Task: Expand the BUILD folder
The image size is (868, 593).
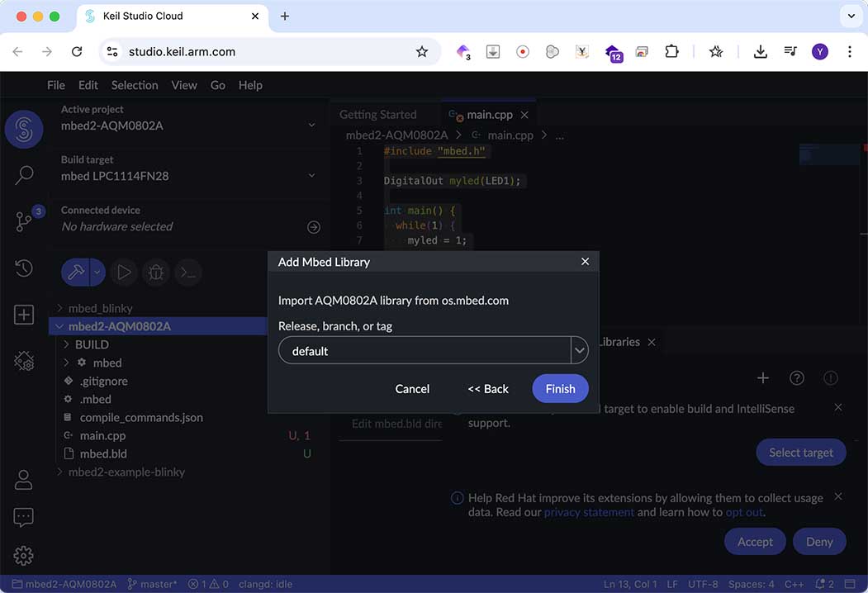Action: [x=66, y=344]
